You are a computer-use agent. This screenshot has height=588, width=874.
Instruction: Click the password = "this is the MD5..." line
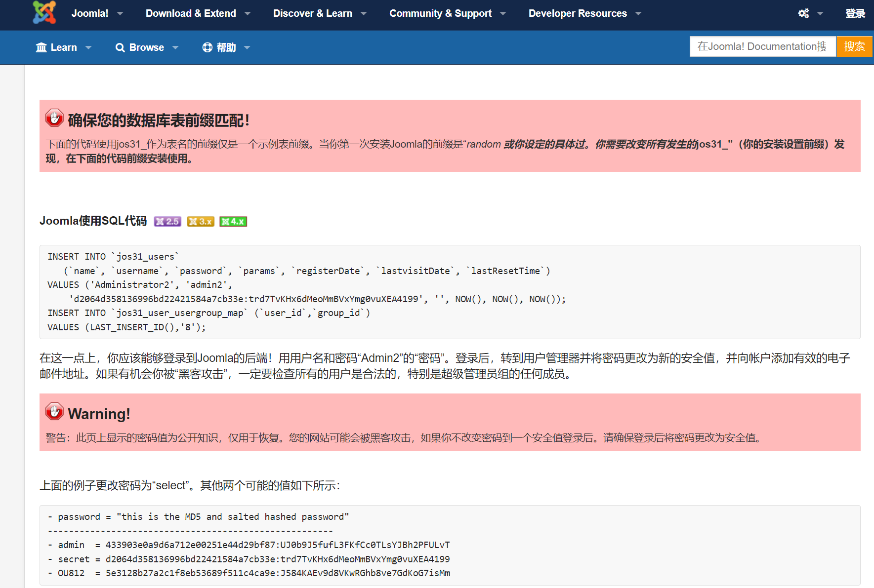pos(198,517)
